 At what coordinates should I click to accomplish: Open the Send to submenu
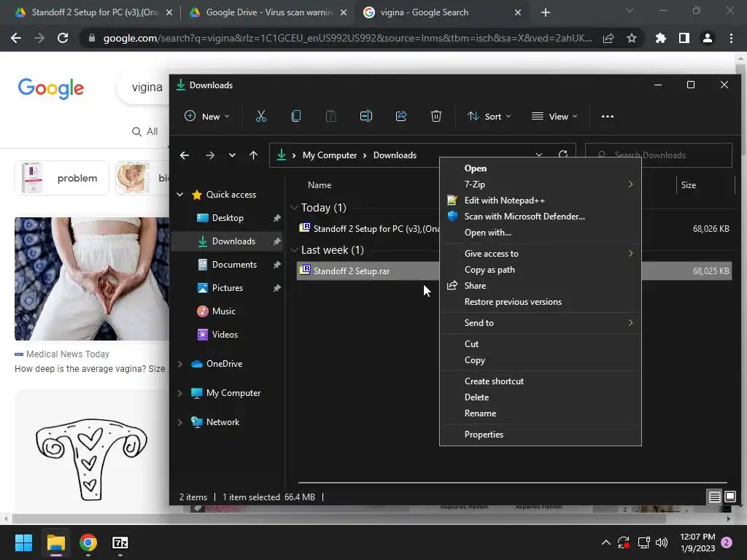pos(541,323)
